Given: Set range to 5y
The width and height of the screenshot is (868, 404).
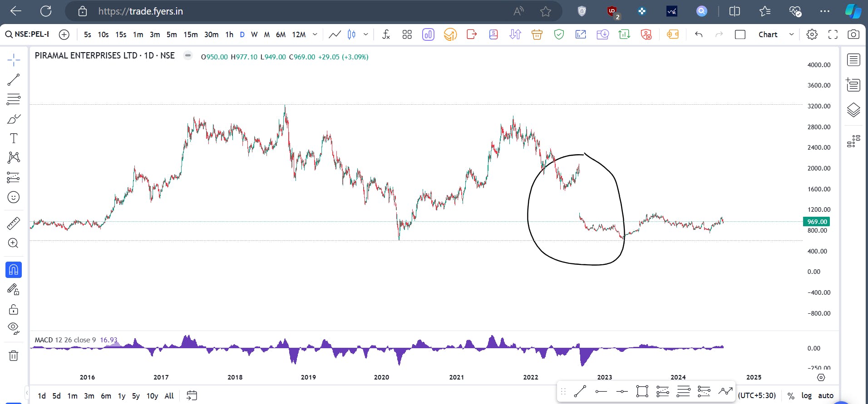Looking at the screenshot, I should 136,396.
